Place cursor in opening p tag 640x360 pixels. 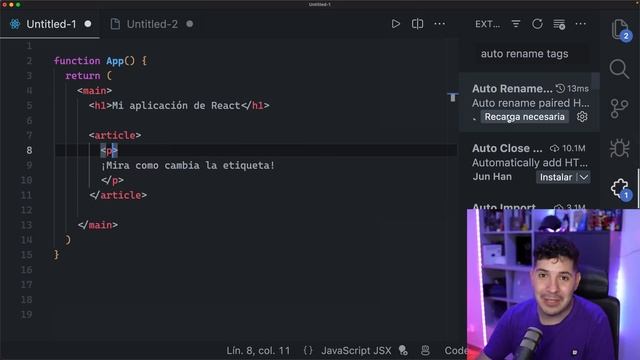[109, 151]
